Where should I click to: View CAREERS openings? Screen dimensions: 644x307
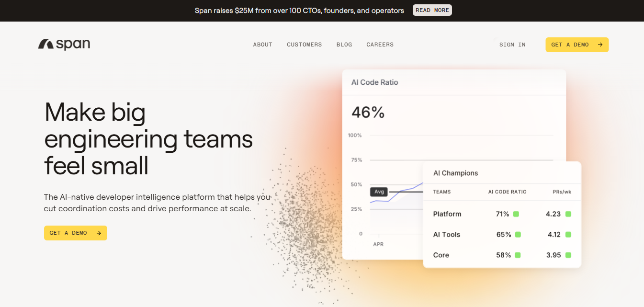pyautogui.click(x=380, y=45)
